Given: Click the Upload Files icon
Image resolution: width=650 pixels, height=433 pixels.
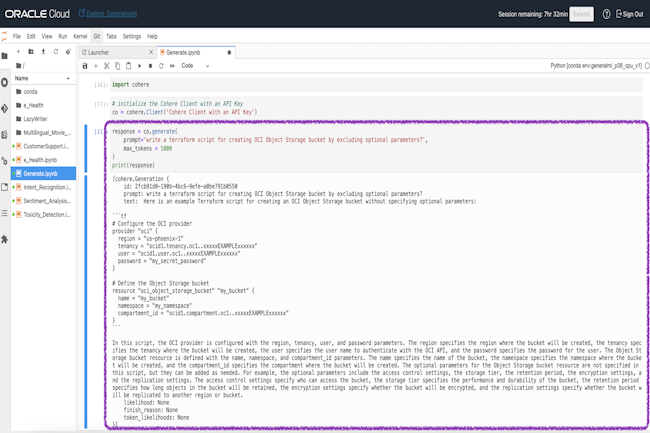Looking at the screenshot, I should click(43, 52).
